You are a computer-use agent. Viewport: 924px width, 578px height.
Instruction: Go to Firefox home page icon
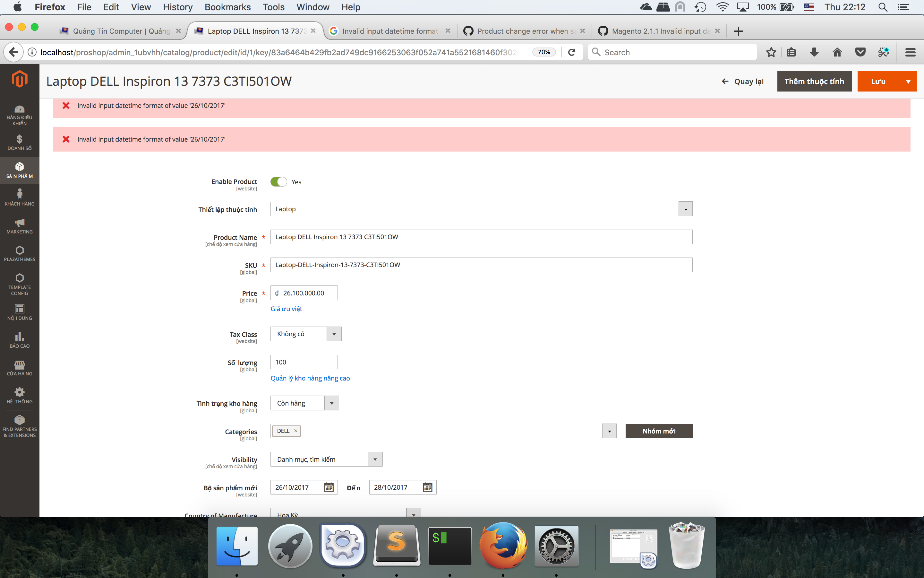[x=837, y=52]
